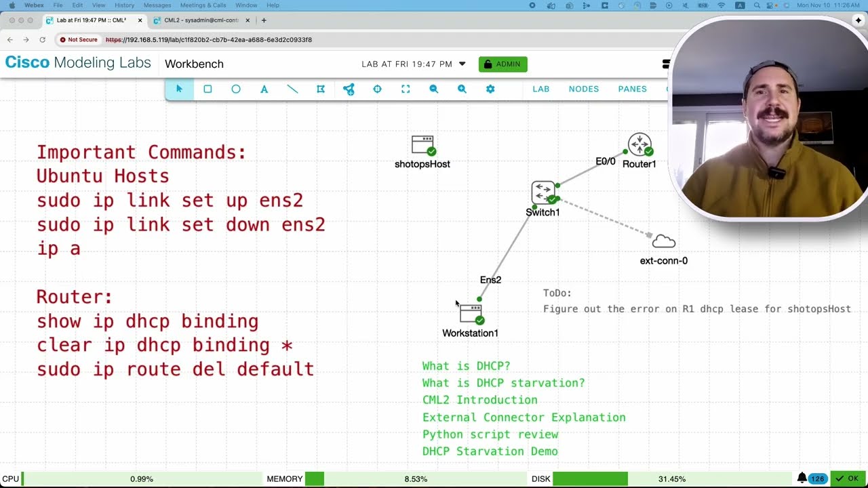This screenshot has height=488, width=868.
Task: Select the shotopsHost node icon
Action: [423, 146]
